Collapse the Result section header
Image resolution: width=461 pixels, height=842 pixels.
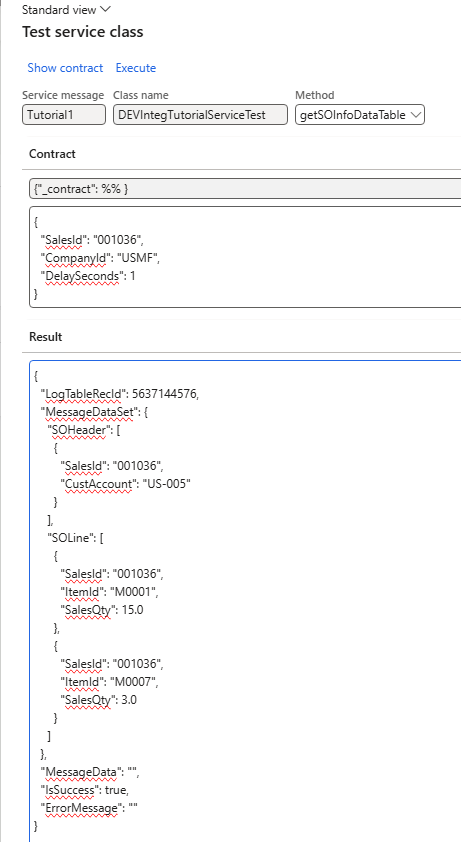coord(46,337)
